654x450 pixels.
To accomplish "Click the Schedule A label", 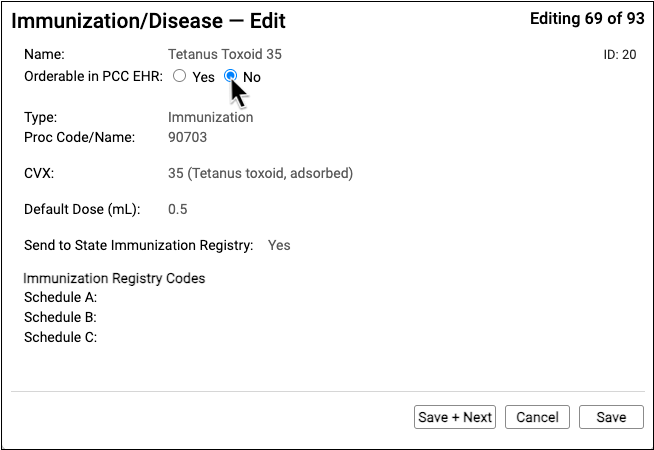I will tap(60, 298).
